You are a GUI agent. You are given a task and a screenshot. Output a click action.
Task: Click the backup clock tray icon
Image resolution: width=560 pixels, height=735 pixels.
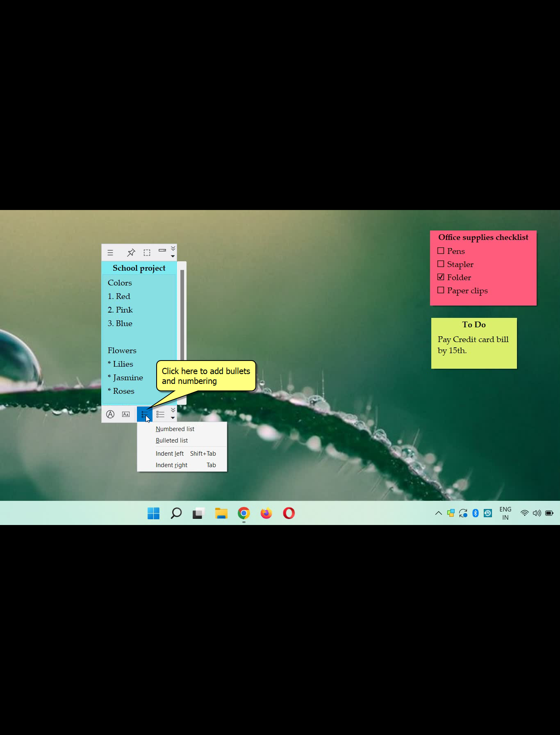(x=487, y=513)
